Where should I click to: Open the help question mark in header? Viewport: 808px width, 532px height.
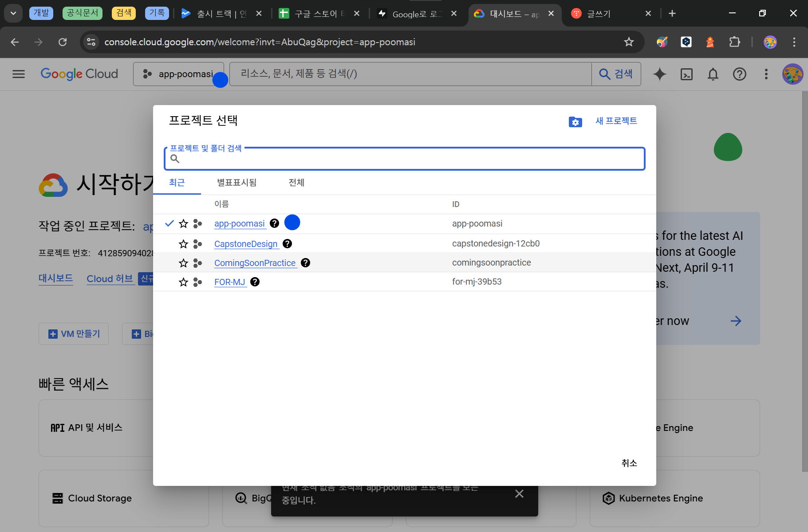coord(740,74)
